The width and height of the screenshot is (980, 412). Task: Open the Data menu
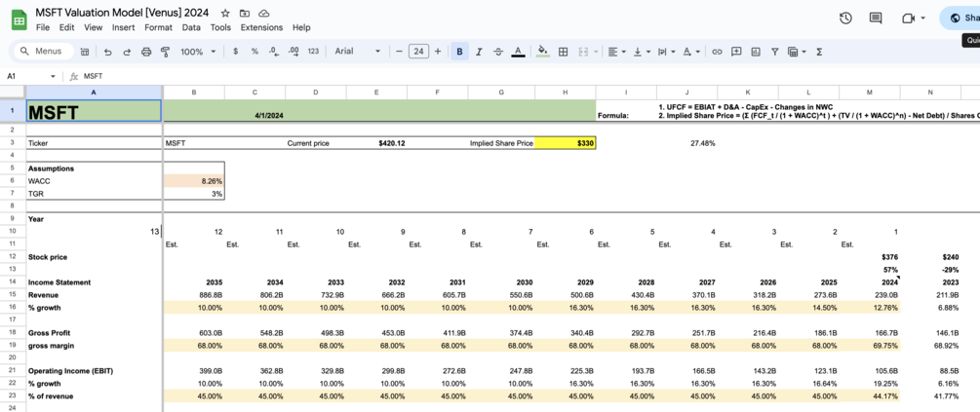coord(191,27)
